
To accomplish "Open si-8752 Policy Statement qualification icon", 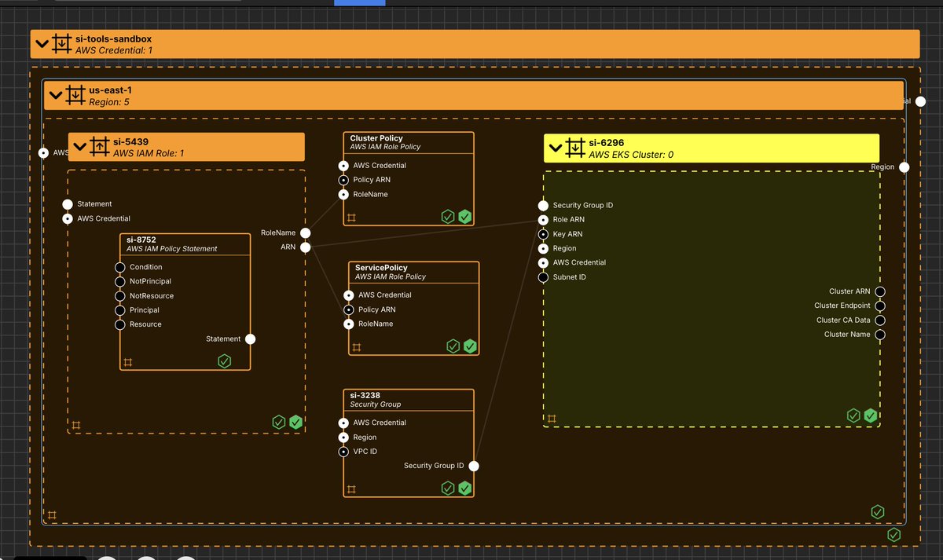I will click(224, 361).
